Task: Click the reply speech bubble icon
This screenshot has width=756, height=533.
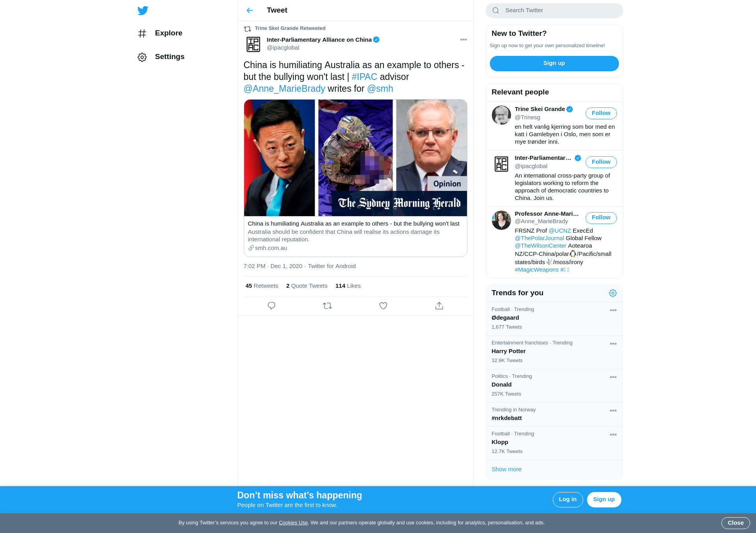Action: 271,306
